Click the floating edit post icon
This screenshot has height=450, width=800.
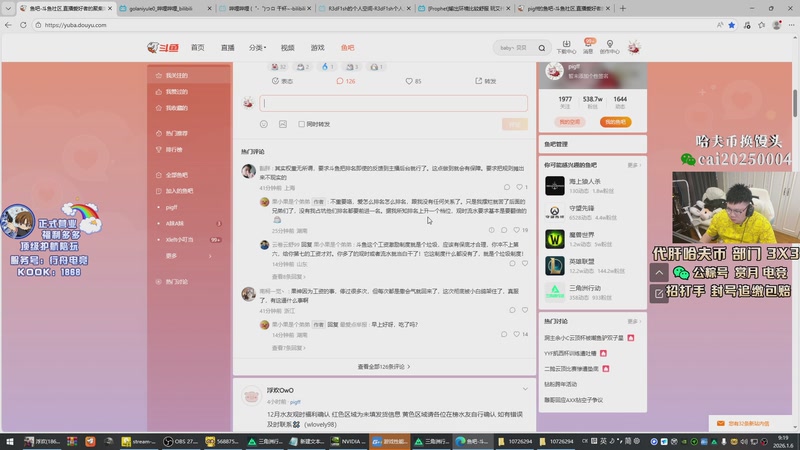point(659,293)
